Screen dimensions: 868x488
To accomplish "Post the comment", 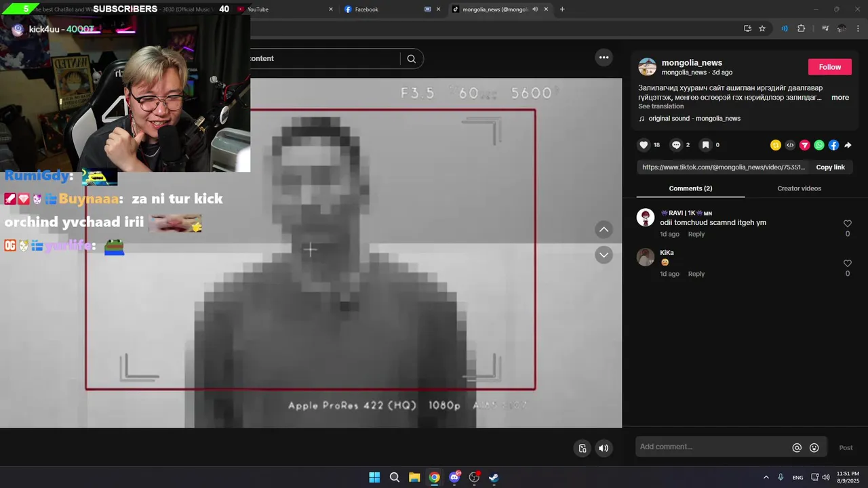I will [846, 448].
